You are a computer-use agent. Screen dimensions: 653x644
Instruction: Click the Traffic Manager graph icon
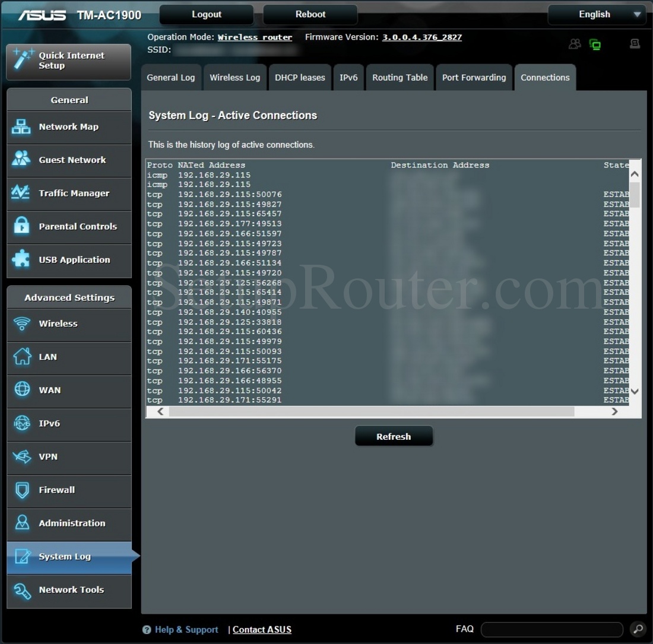(21, 193)
